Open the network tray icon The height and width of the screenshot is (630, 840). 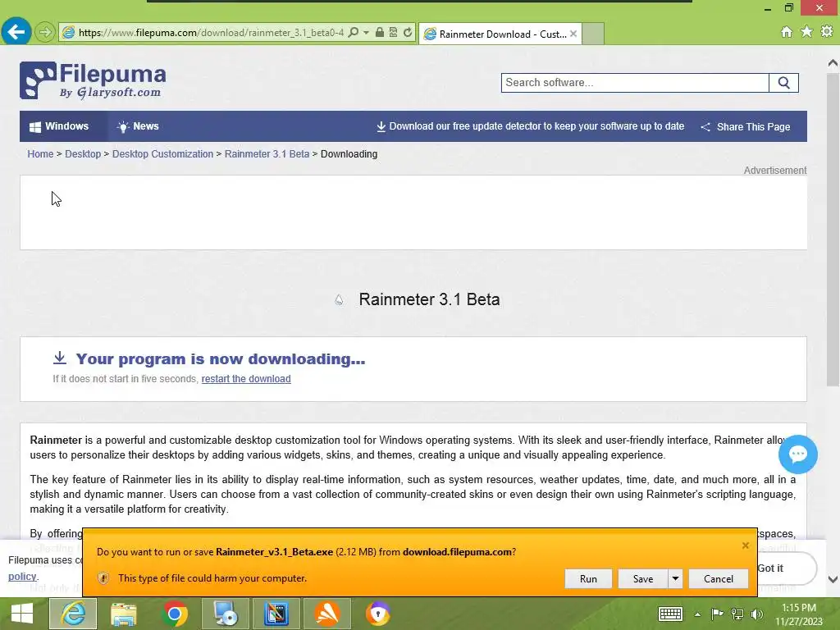click(x=737, y=614)
